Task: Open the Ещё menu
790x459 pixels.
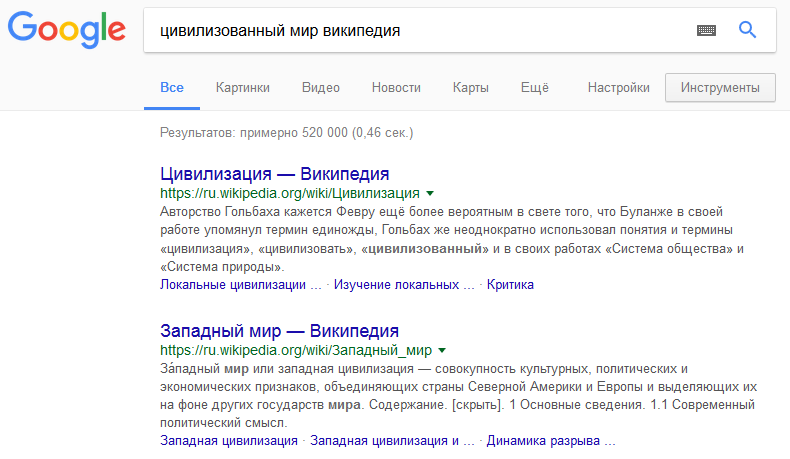Action: click(535, 88)
